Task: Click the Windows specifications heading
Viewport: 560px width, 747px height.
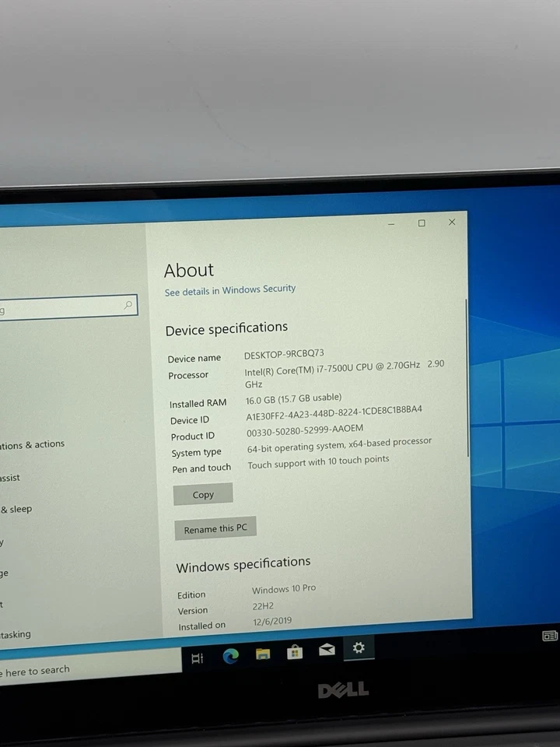Action: click(243, 564)
